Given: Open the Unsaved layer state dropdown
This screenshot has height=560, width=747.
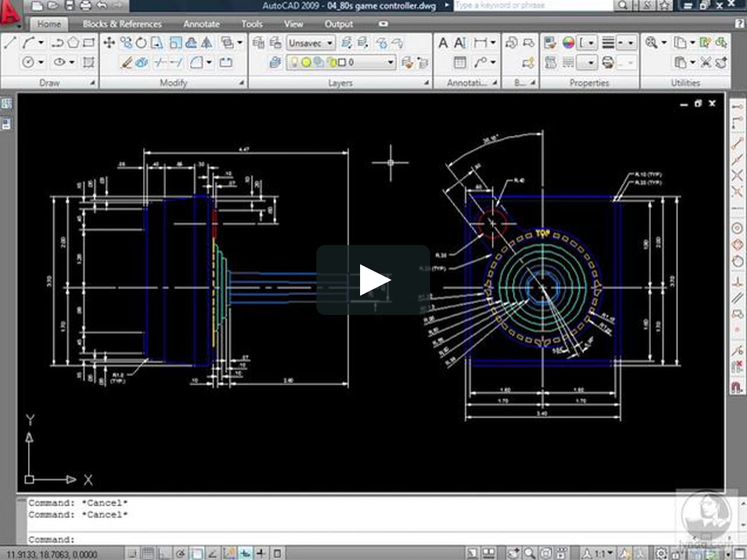Looking at the screenshot, I should pos(310,43).
